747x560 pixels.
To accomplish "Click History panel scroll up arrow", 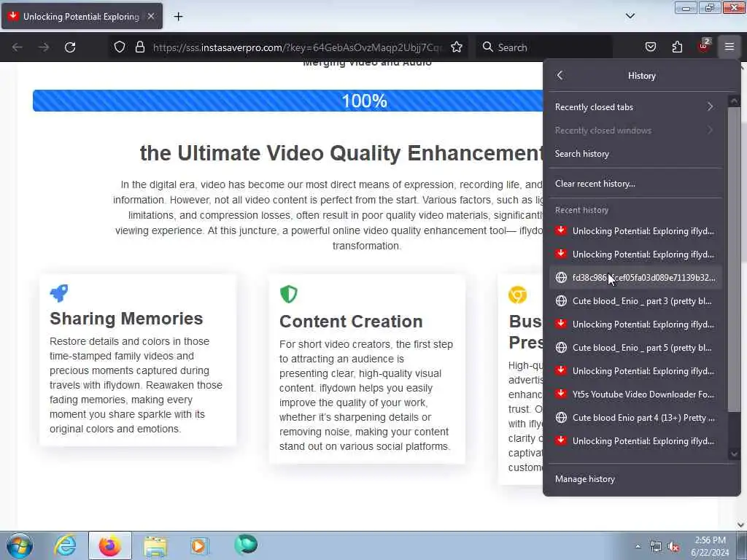I will 734,101.
